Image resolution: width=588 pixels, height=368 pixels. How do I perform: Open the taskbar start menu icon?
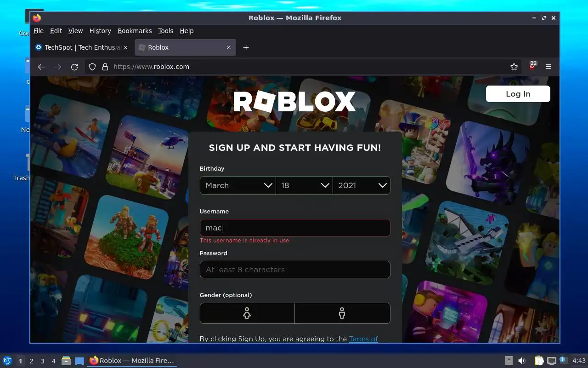(x=7, y=361)
